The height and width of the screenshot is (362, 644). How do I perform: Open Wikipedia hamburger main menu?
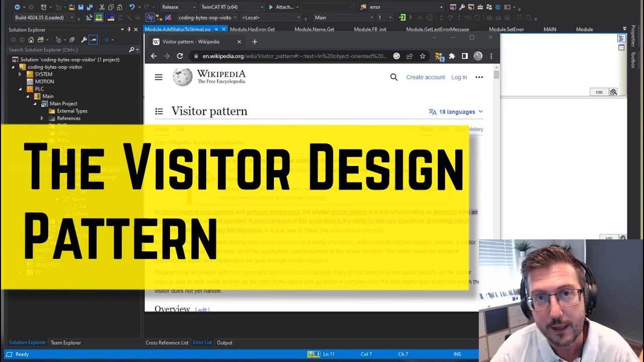158,77
